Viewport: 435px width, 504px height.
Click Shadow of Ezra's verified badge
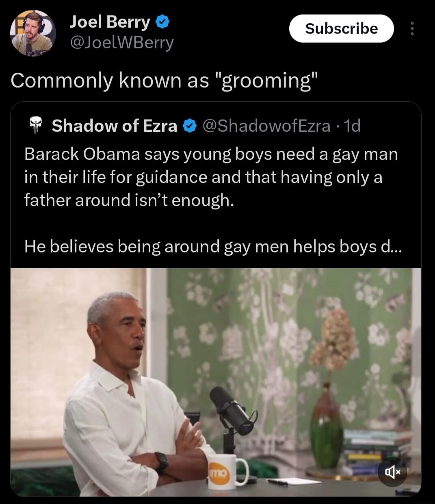click(x=190, y=126)
